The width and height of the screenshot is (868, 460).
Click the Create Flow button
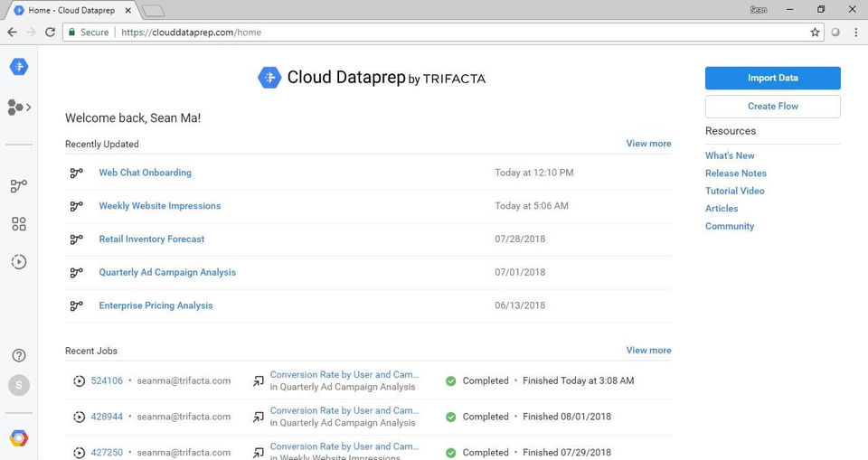tap(773, 107)
